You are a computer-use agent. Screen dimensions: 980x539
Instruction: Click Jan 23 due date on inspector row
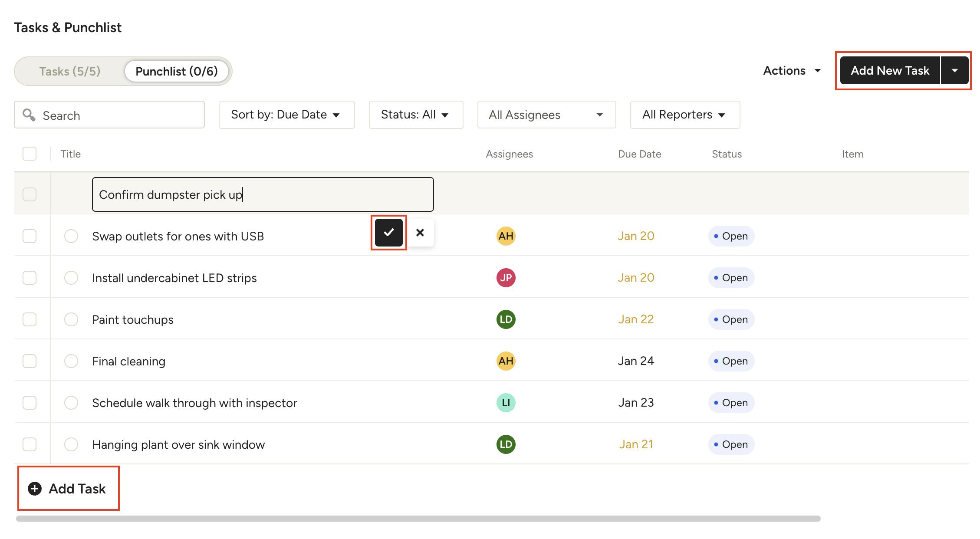tap(636, 403)
